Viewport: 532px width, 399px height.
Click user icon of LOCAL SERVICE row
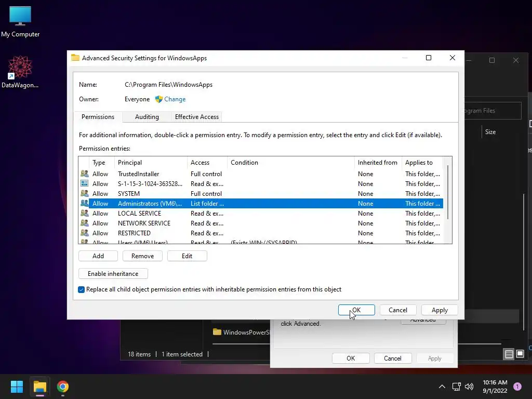pos(85,212)
